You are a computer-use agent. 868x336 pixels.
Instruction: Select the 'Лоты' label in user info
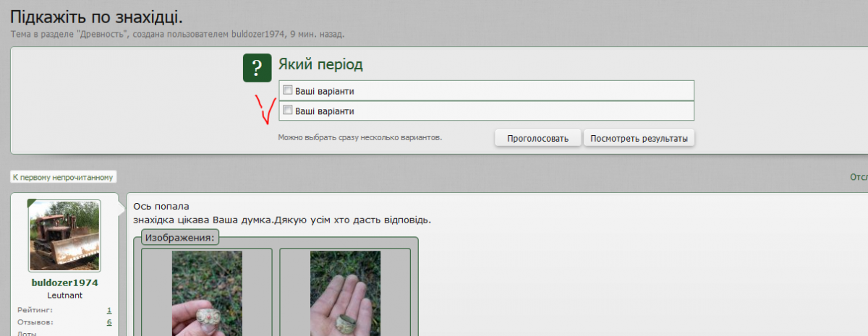26,333
